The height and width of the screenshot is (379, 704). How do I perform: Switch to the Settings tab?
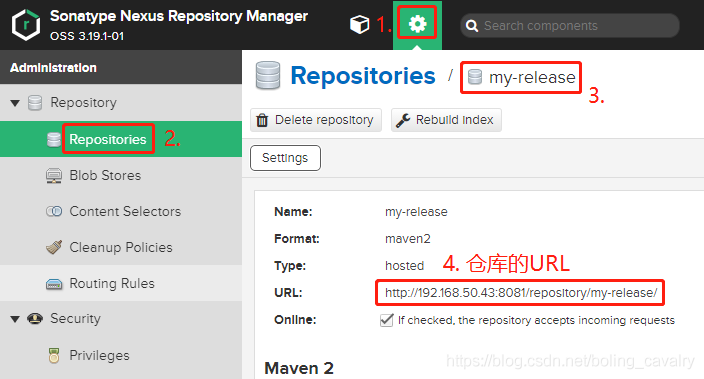(x=285, y=158)
